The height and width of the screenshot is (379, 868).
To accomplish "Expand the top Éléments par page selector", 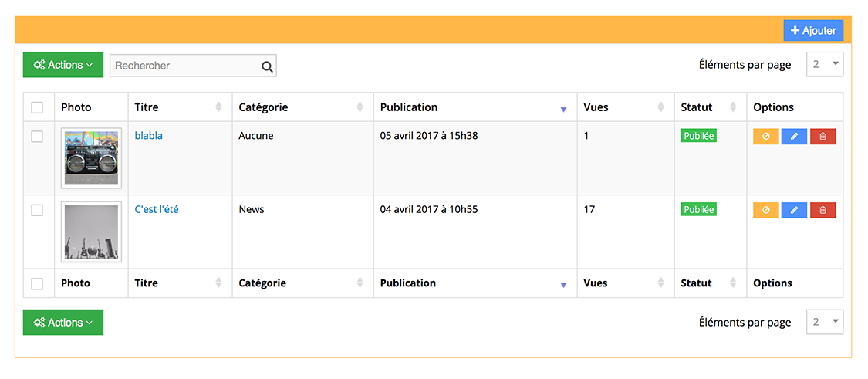I will 825,65.
